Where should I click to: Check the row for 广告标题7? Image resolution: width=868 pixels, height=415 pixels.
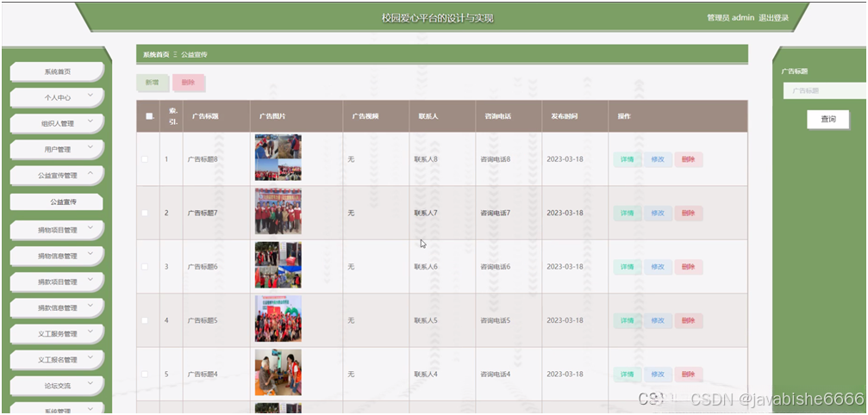point(145,213)
